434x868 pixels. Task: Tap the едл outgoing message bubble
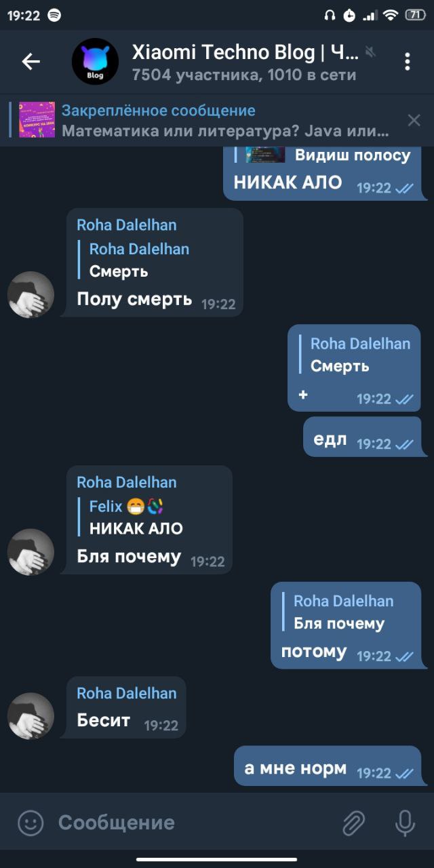[x=362, y=437]
